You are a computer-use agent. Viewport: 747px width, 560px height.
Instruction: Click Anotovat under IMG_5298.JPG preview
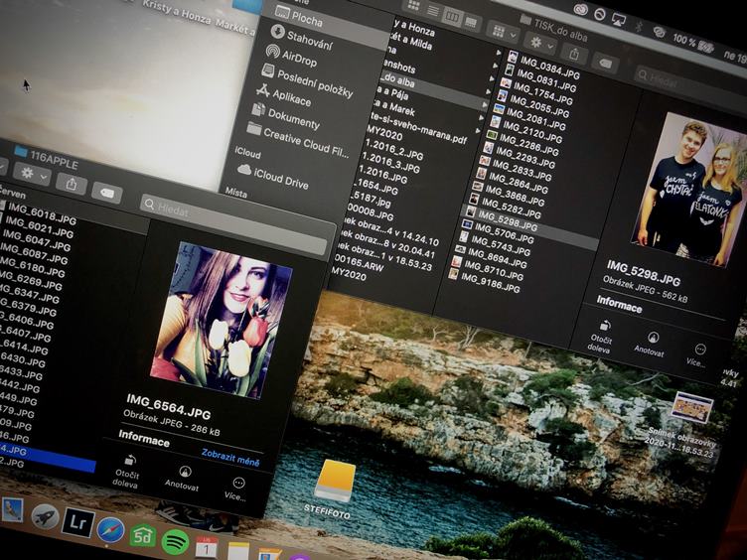coord(651,345)
